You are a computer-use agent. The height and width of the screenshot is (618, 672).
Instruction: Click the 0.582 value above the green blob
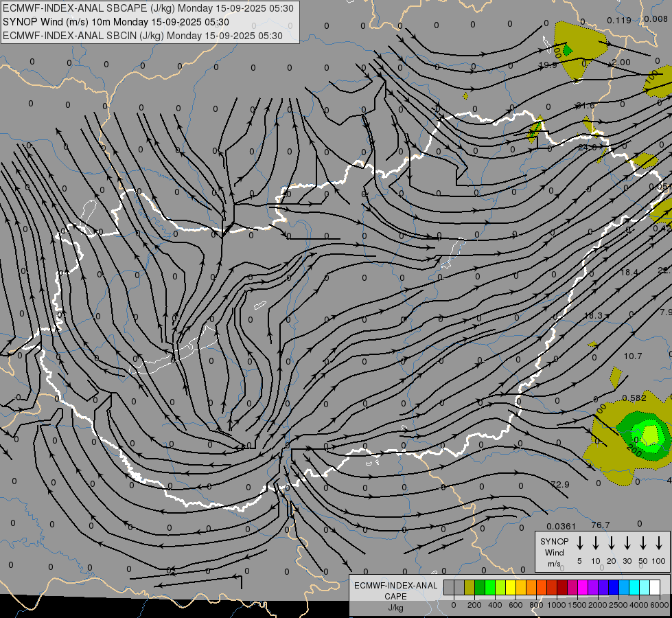click(x=634, y=398)
